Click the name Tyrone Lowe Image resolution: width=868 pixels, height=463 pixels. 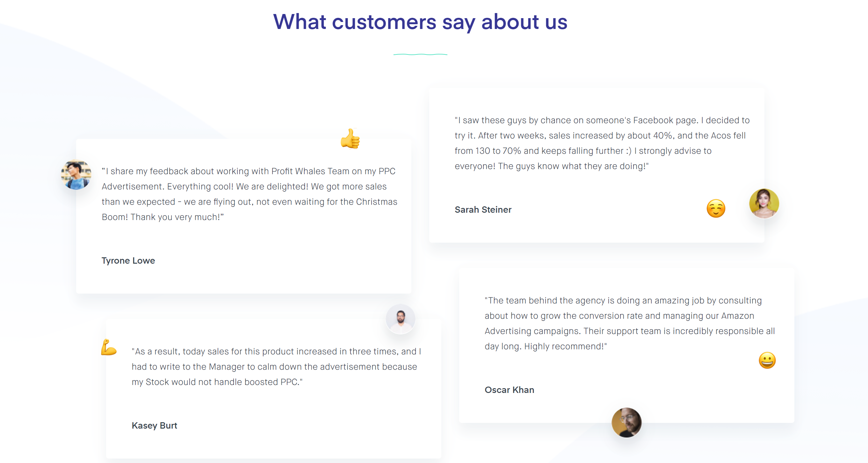(128, 260)
